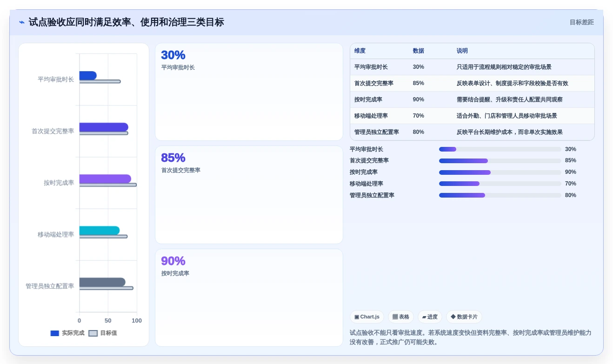The image size is (613, 364).
Task: Click the 首次提交完整率 indigo actual bar
Action: pos(104,127)
